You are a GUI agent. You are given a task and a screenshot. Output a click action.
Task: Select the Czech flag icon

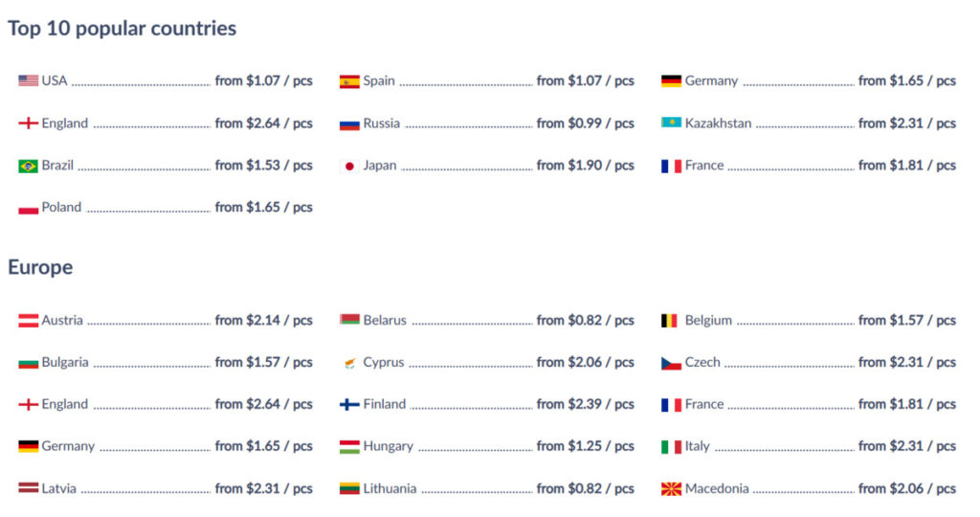[671, 363]
